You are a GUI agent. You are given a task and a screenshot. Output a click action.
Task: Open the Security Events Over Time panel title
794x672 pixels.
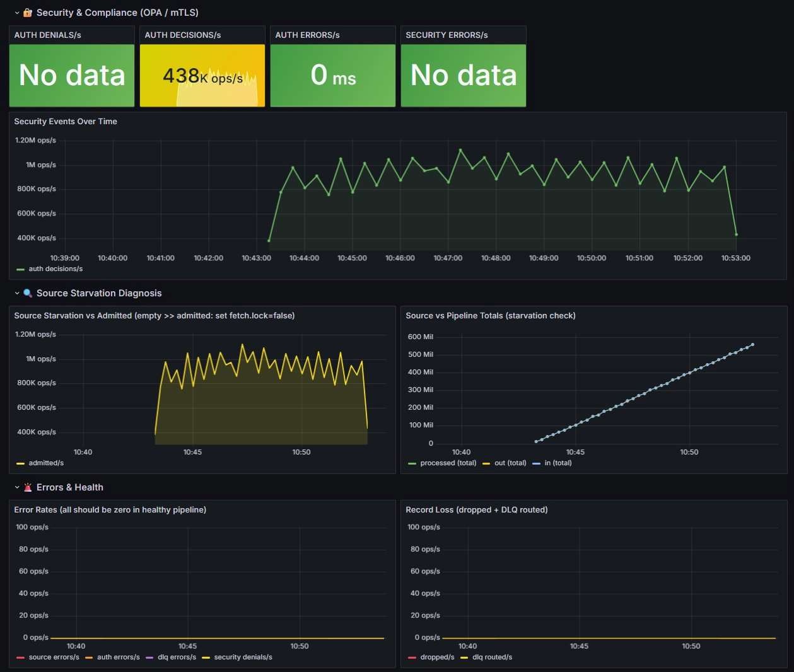point(66,122)
